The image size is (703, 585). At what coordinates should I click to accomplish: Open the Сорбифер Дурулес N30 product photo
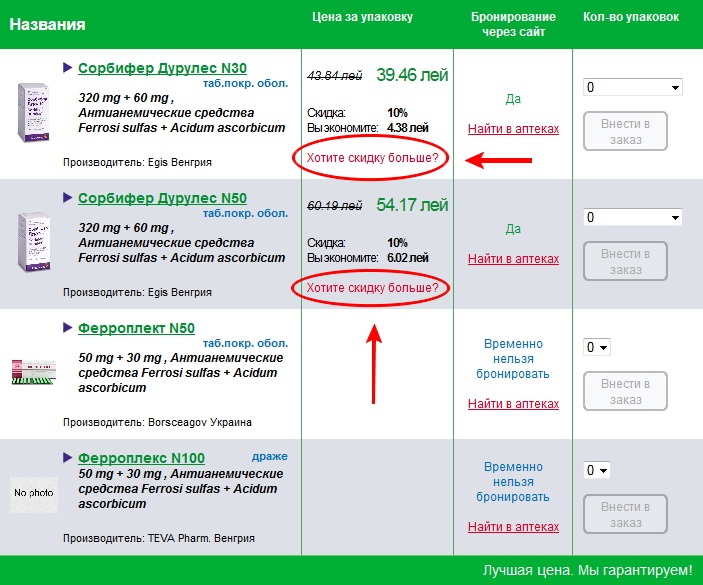[x=34, y=111]
